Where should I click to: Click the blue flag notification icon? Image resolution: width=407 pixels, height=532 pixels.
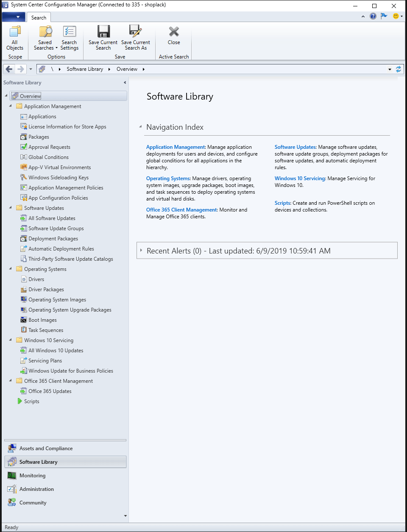384,16
